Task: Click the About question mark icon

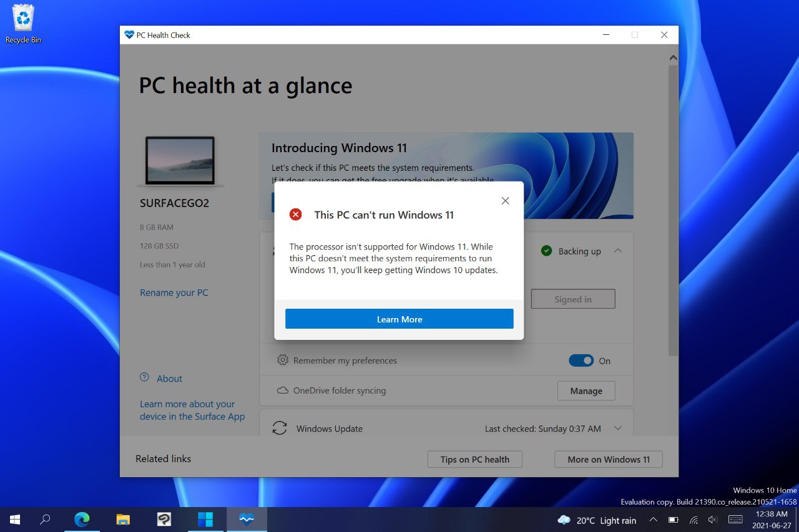Action: tap(145, 377)
